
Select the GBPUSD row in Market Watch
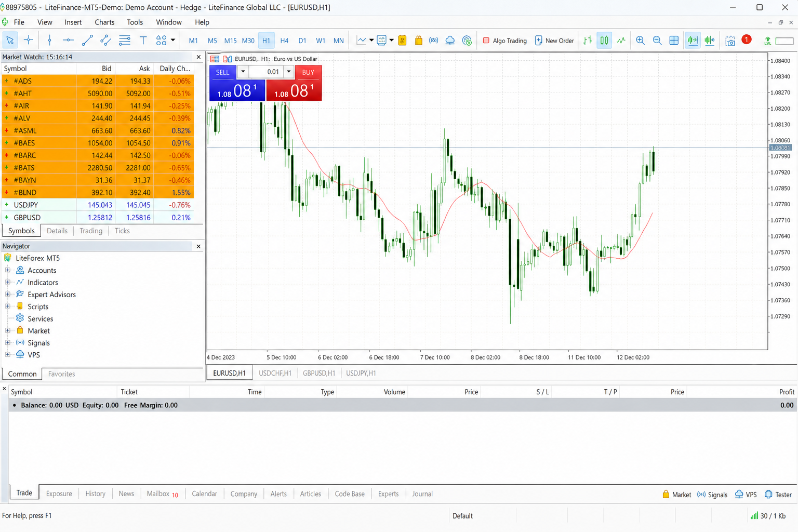(x=98, y=217)
